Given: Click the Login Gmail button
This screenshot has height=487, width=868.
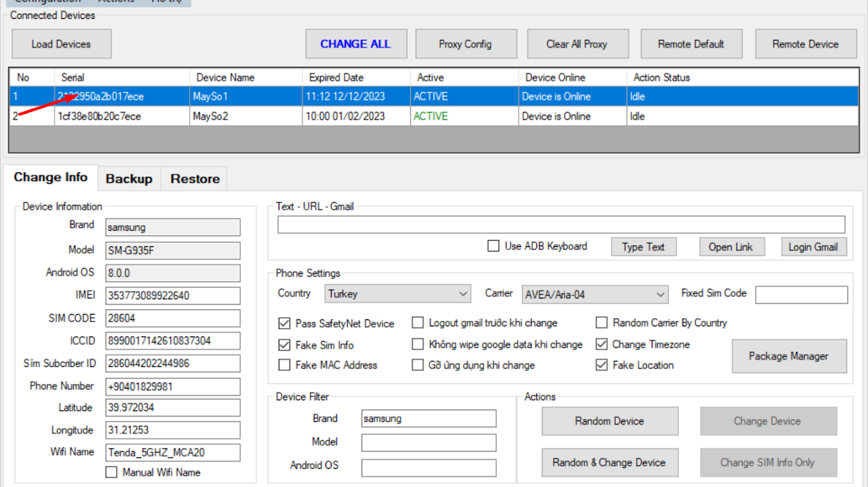Looking at the screenshot, I should click(812, 247).
